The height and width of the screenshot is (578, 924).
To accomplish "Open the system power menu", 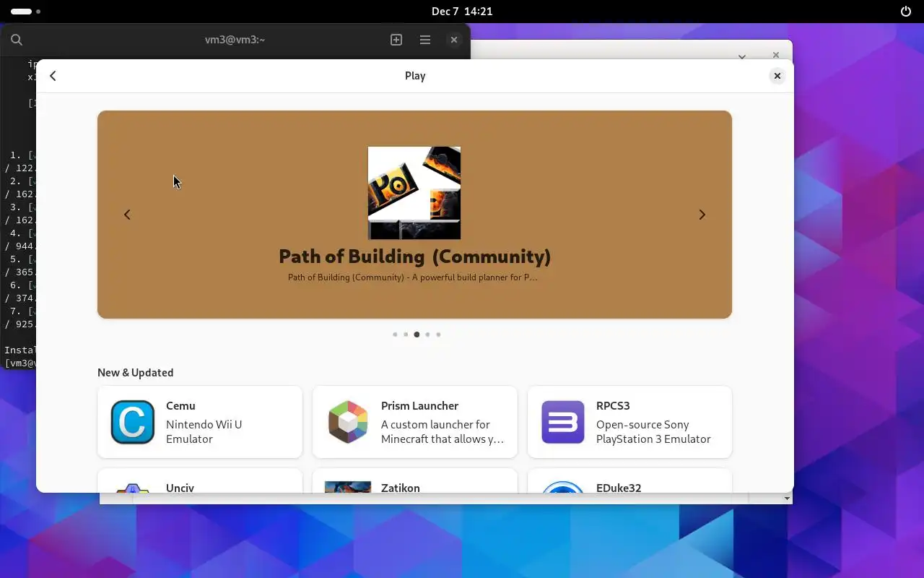I will [906, 12].
